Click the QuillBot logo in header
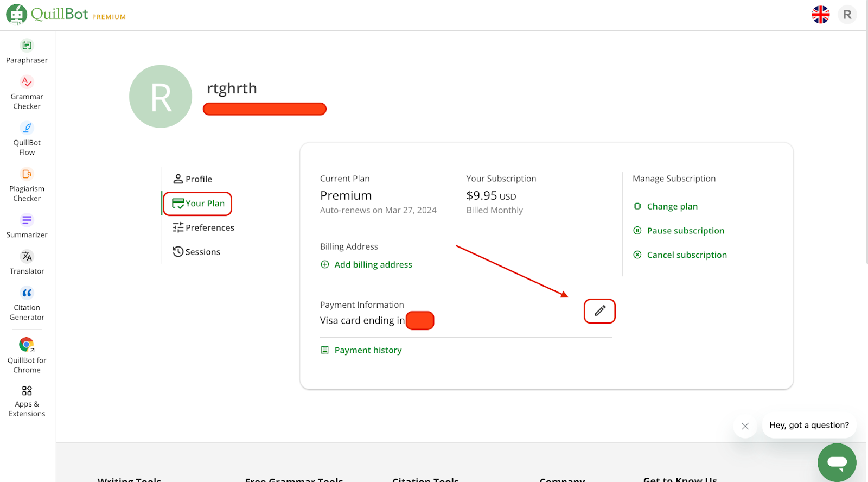868x482 pixels. coord(47,15)
